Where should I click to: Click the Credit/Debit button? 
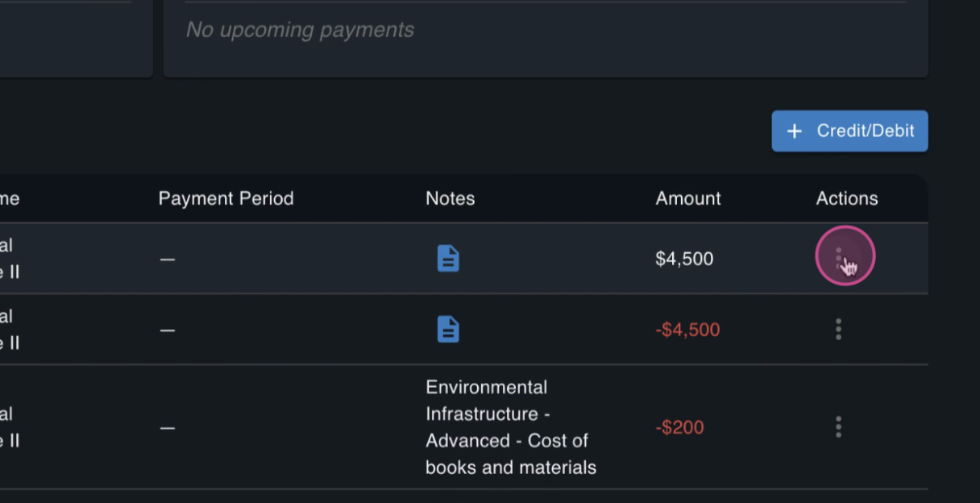coord(849,131)
